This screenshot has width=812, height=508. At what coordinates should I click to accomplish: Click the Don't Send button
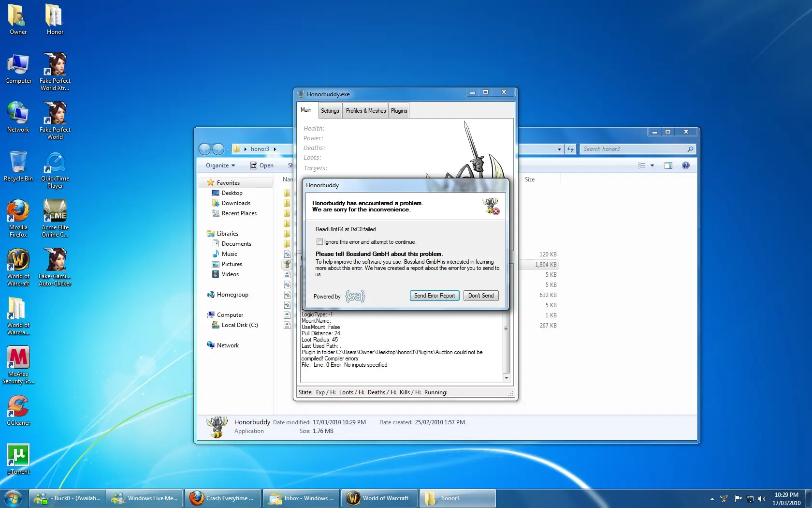click(481, 296)
